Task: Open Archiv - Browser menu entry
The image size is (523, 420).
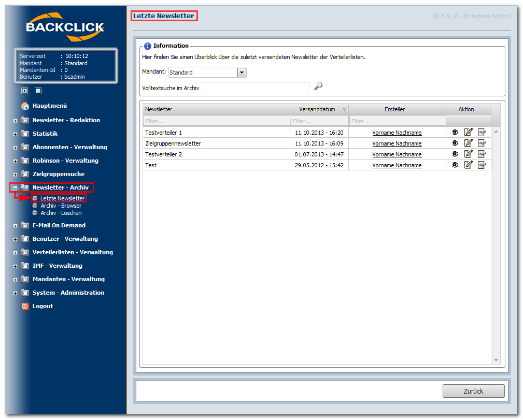Action: point(61,206)
